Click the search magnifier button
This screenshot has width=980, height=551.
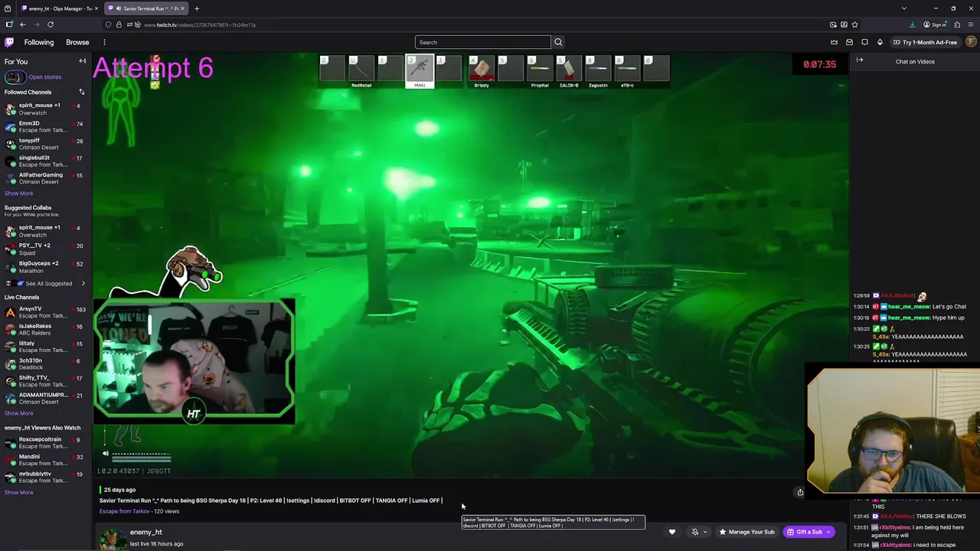point(558,42)
